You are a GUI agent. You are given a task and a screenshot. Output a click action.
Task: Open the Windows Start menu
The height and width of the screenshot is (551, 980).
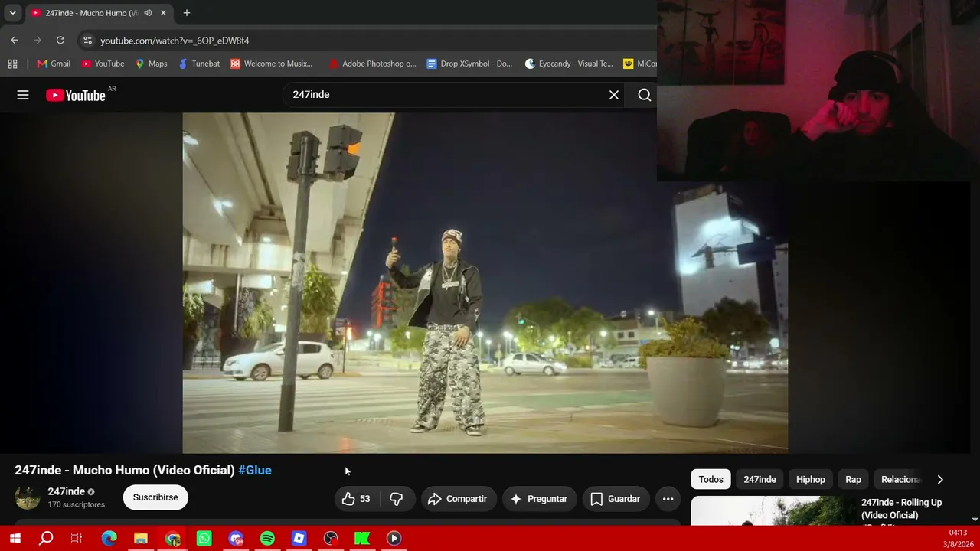tap(15, 539)
